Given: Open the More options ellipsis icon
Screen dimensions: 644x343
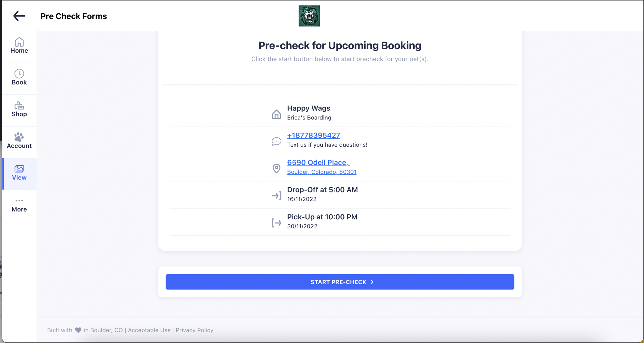Looking at the screenshot, I should 19,200.
